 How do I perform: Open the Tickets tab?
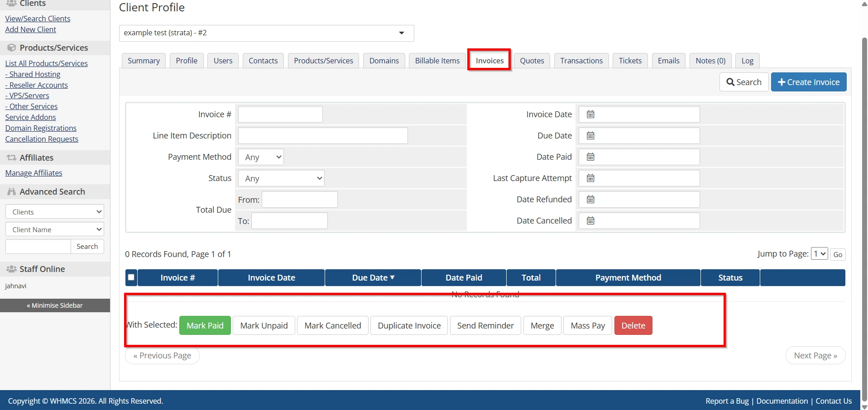(630, 61)
